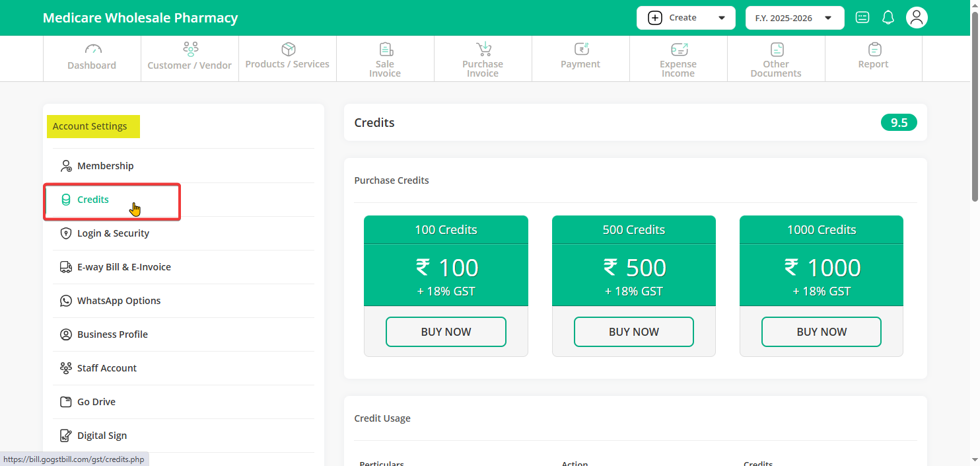The image size is (980, 466).
Task: Click the Payment rupee icon
Action: coord(581,50)
